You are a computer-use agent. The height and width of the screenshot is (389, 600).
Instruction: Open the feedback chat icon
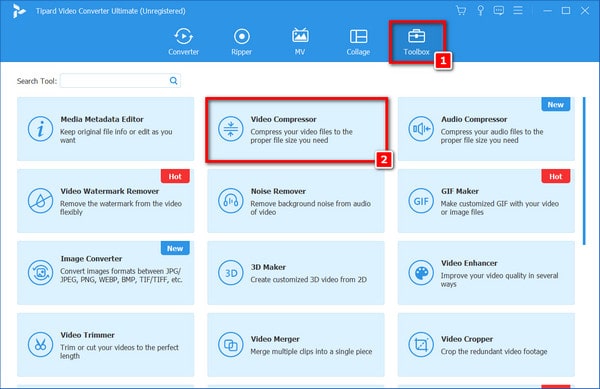[x=499, y=11]
